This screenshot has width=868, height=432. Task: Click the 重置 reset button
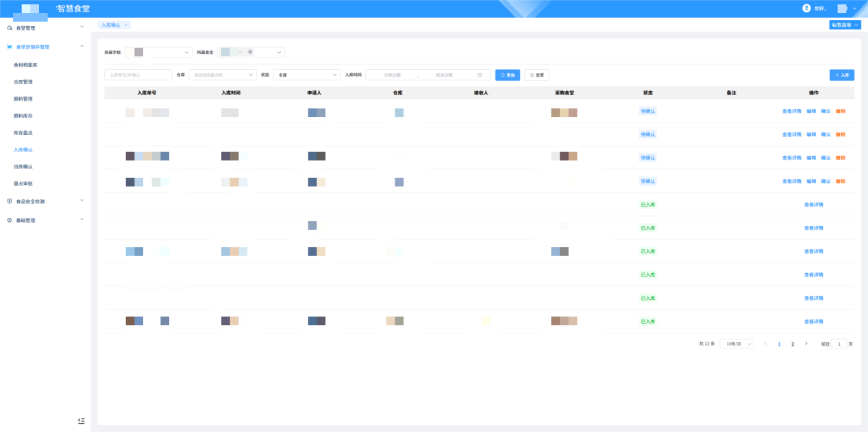coord(536,75)
